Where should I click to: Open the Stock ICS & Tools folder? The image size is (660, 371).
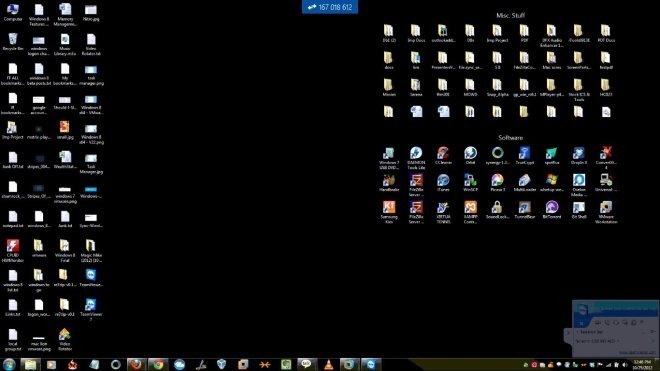tap(579, 90)
